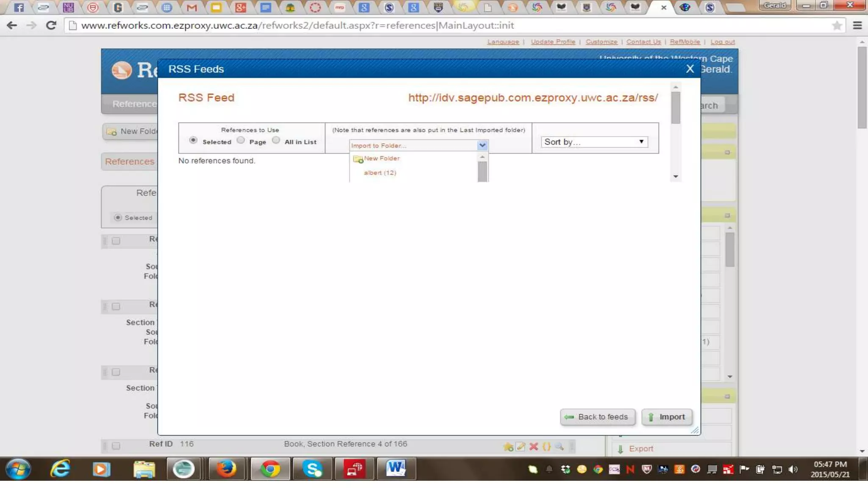Screen dimensions: 868x488
Task: Tick the checkbox beside Ref ID 116
Action: click(116, 446)
